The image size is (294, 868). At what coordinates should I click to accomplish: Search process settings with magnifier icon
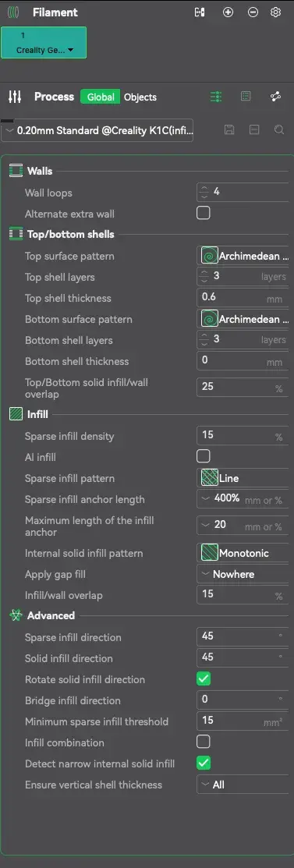tap(280, 129)
